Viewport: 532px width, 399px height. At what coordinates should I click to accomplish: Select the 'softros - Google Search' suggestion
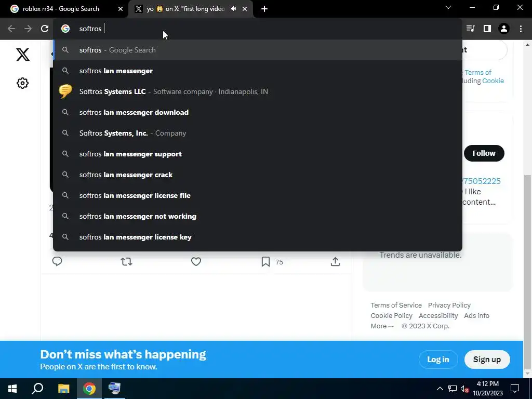(258, 50)
